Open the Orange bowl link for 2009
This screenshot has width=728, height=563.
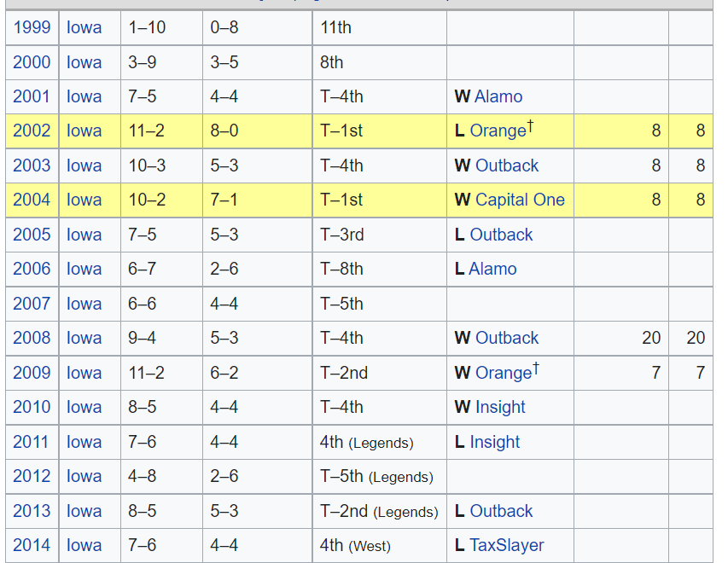click(x=504, y=373)
